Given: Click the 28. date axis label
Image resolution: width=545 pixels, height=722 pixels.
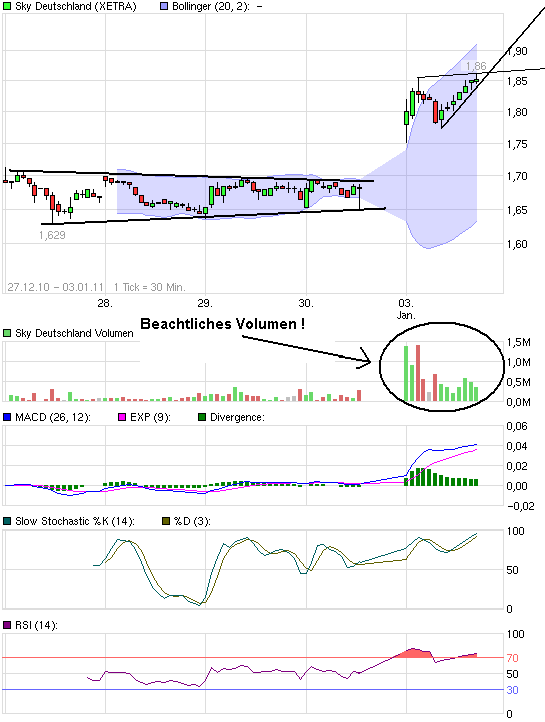Looking at the screenshot, I should pyautogui.click(x=105, y=303).
